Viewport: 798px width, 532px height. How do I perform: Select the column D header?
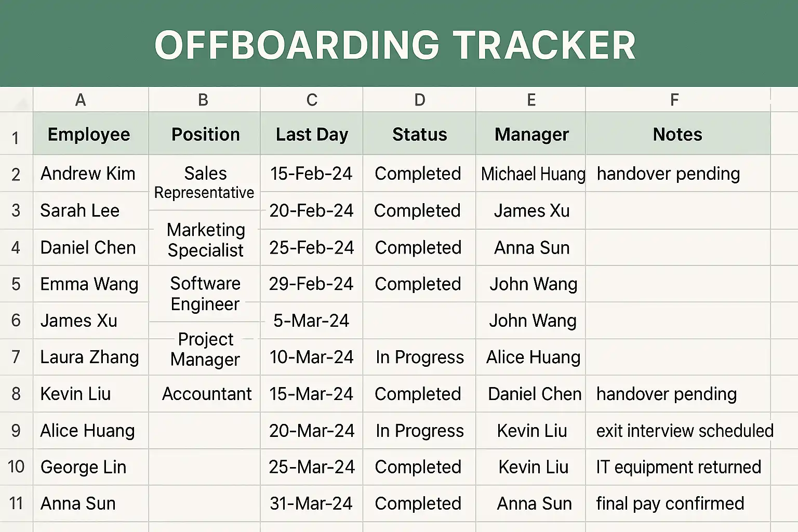click(x=419, y=100)
